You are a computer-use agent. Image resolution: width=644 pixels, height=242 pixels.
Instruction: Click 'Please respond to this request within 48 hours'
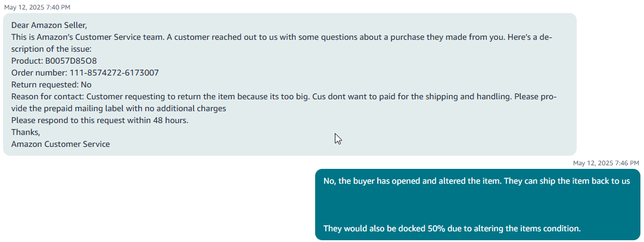(100, 121)
